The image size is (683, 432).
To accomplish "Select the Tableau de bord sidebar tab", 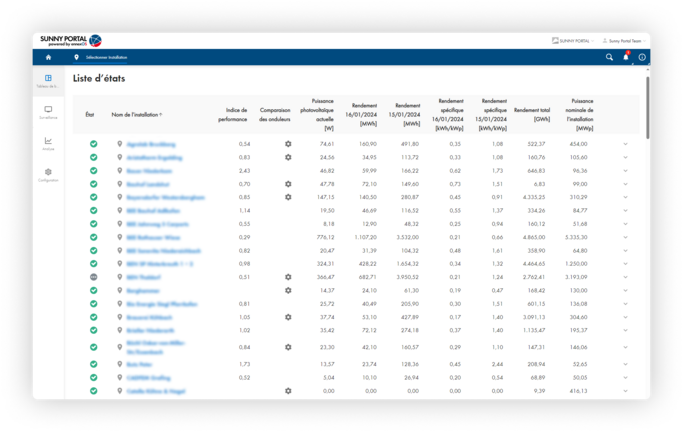I will 48,80.
